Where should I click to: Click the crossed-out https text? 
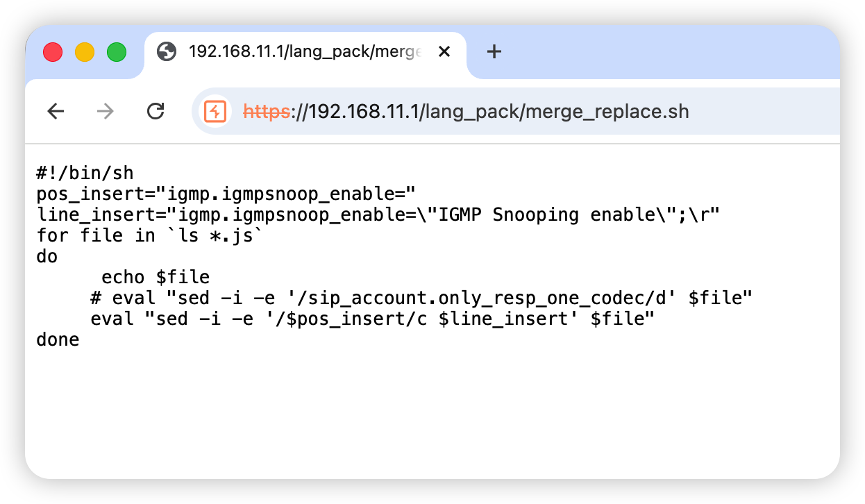coord(267,111)
